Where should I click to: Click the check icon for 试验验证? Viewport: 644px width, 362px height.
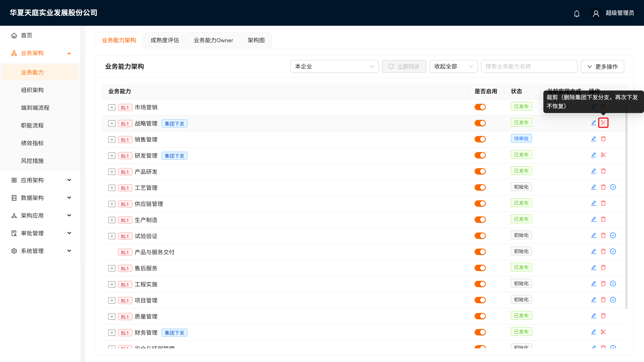pos(613,235)
